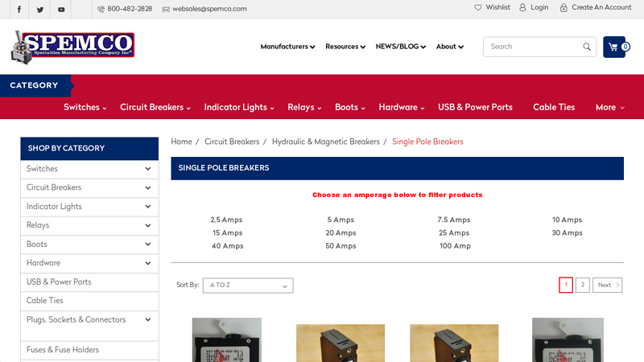Open Wishlist with heart icon
Viewport: 644px width, 362px height.
tap(478, 7)
